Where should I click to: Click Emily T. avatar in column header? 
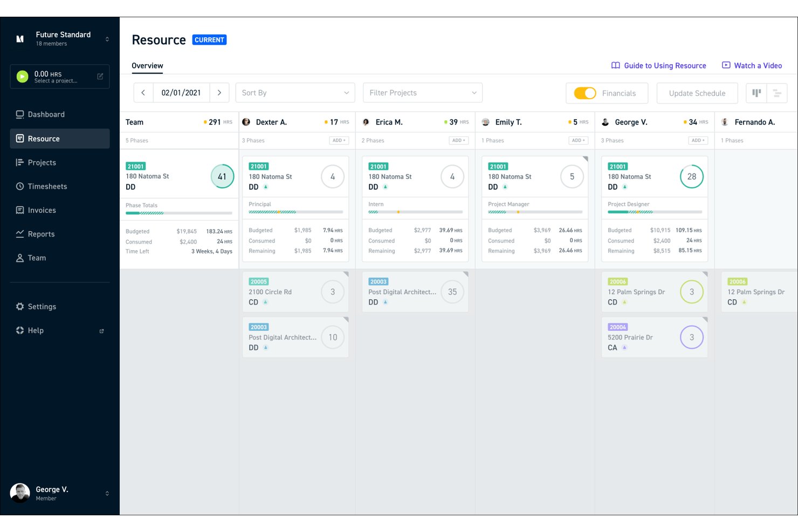click(x=486, y=122)
